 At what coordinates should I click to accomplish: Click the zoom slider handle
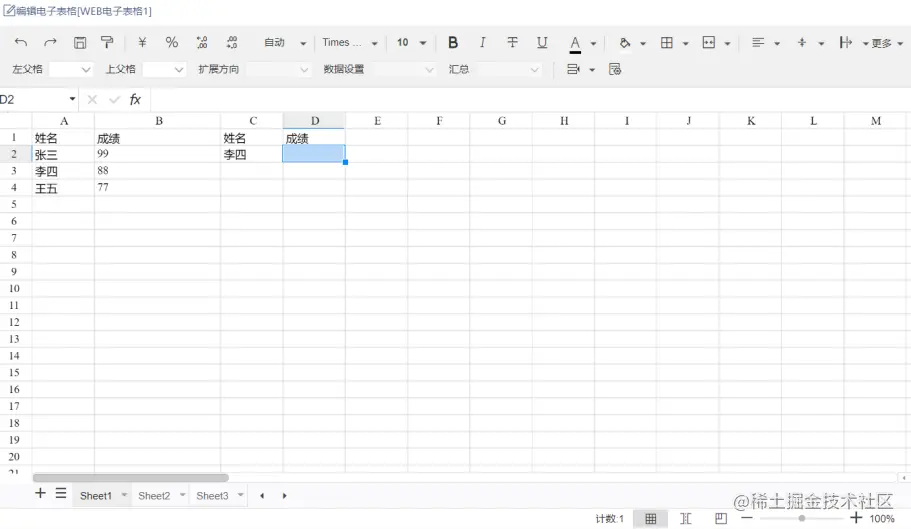(x=802, y=518)
